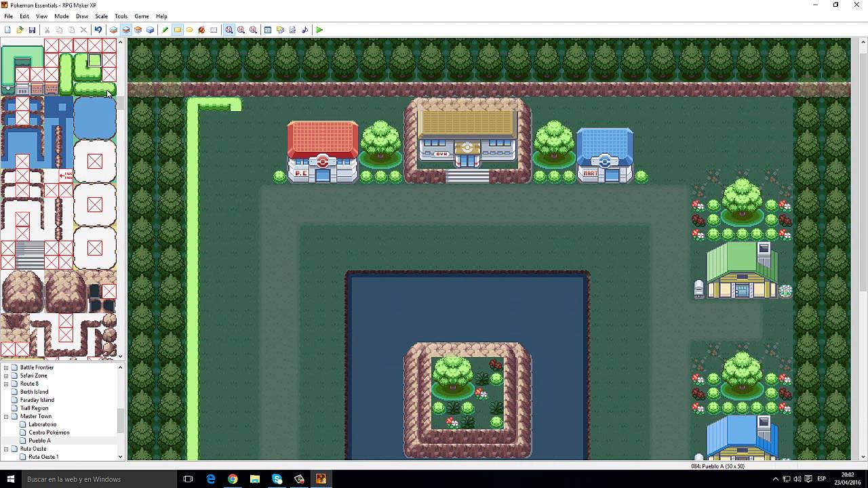868x488 pixels.
Task: Open the Mode menu
Action: [x=62, y=16]
